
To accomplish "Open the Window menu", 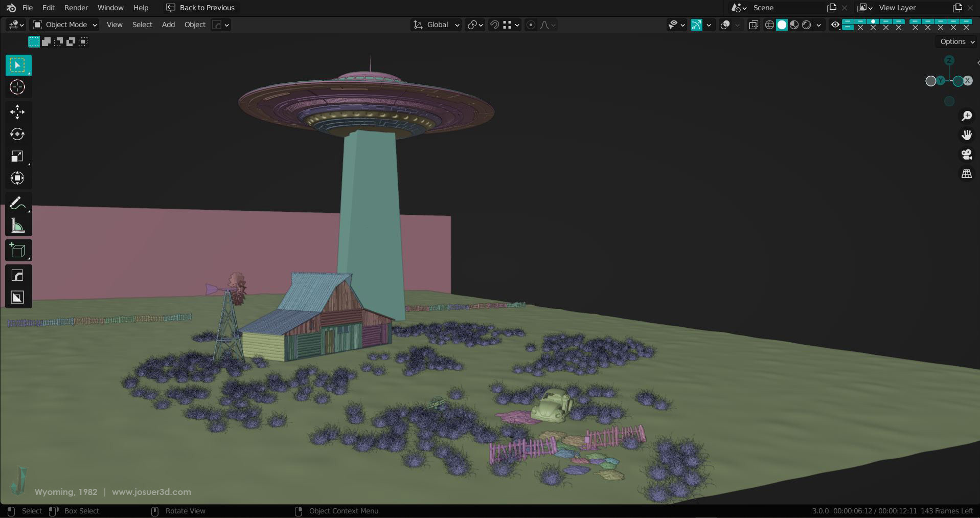I will 110,8.
